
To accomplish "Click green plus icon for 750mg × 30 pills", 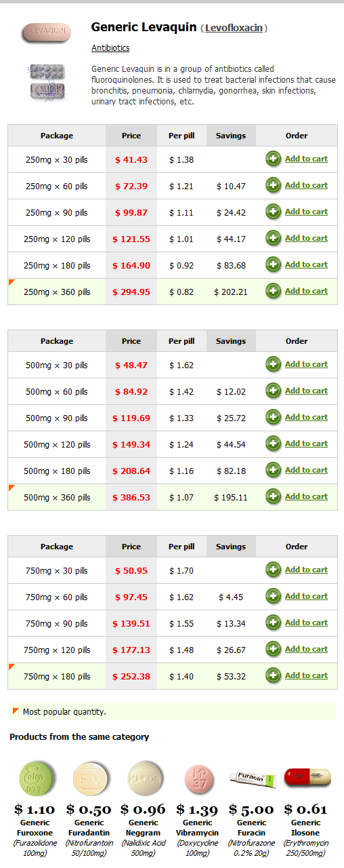I will point(274,570).
